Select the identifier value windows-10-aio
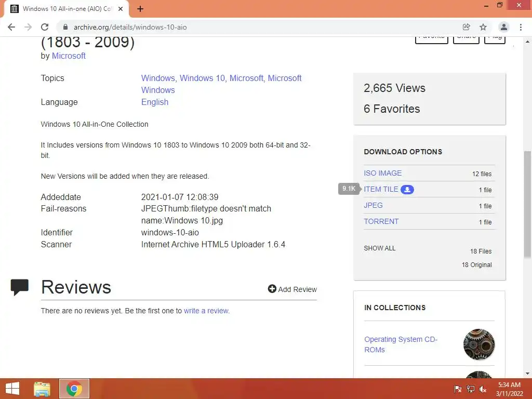 click(170, 232)
